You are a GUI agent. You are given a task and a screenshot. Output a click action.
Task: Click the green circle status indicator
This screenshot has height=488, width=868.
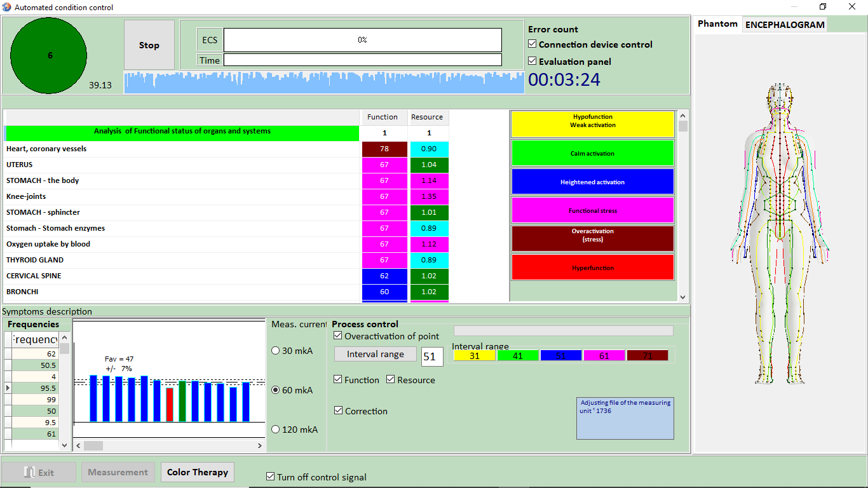[x=50, y=56]
